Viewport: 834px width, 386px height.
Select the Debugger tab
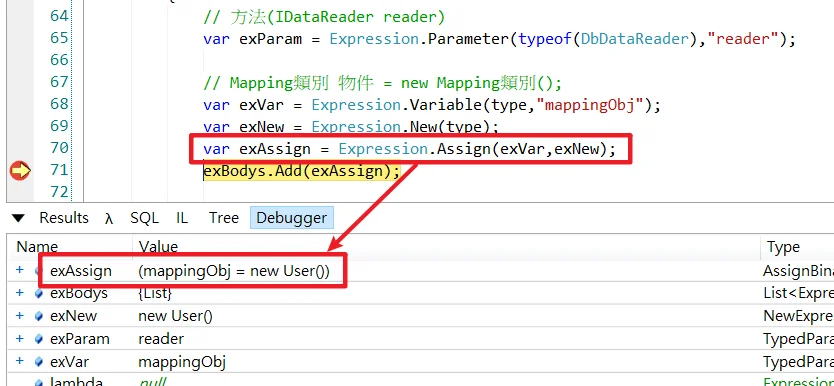pyautogui.click(x=291, y=218)
